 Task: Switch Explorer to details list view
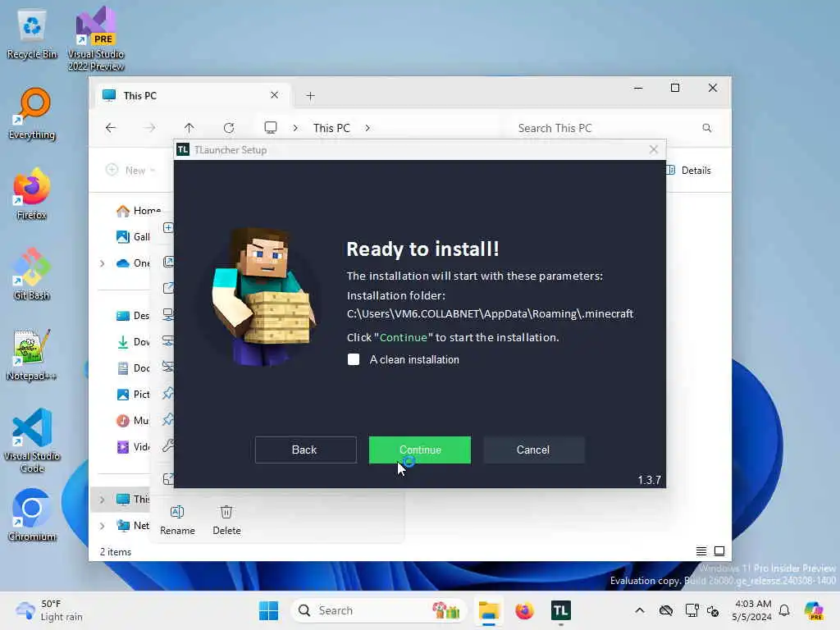pyautogui.click(x=701, y=551)
